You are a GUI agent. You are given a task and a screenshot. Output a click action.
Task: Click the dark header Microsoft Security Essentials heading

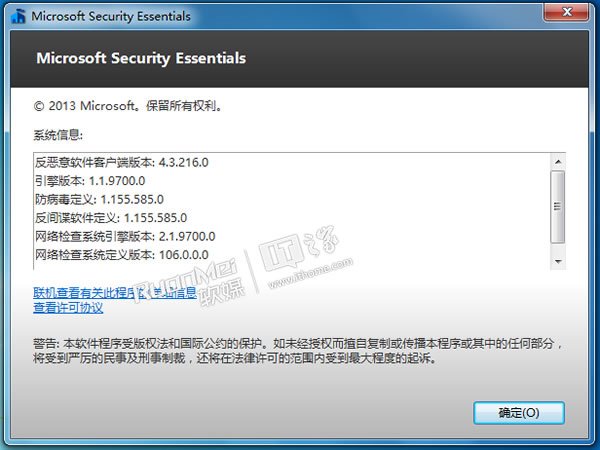pos(141,58)
